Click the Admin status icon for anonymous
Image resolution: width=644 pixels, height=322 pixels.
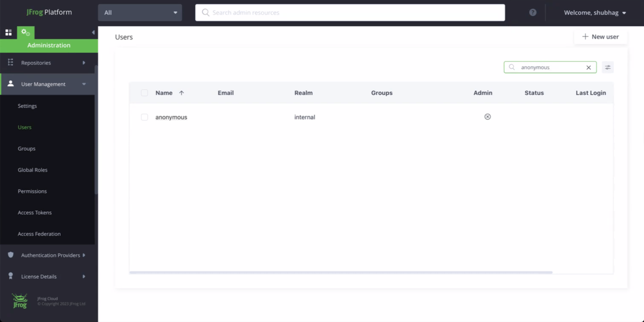pyautogui.click(x=487, y=117)
